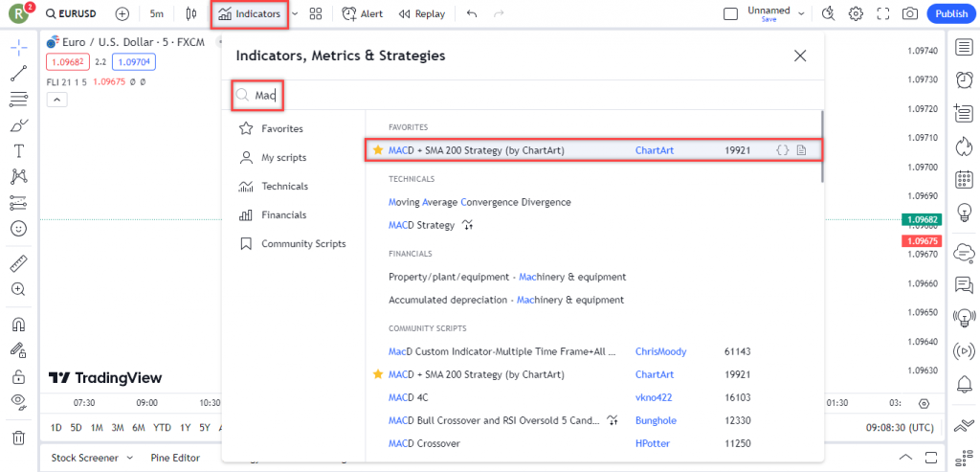Activate the zoom in tool
Image resolution: width=980 pixels, height=472 pixels.
point(19,289)
